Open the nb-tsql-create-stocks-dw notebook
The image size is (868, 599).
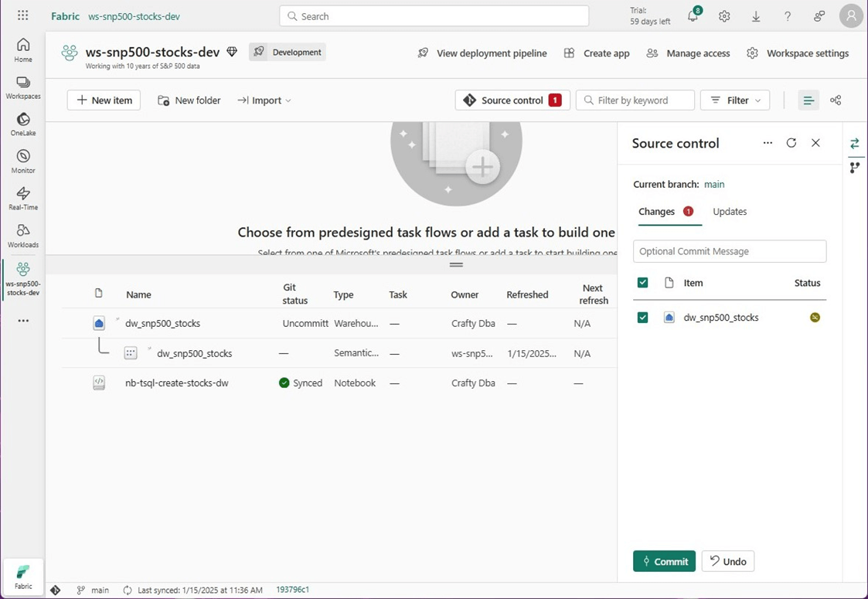point(177,383)
